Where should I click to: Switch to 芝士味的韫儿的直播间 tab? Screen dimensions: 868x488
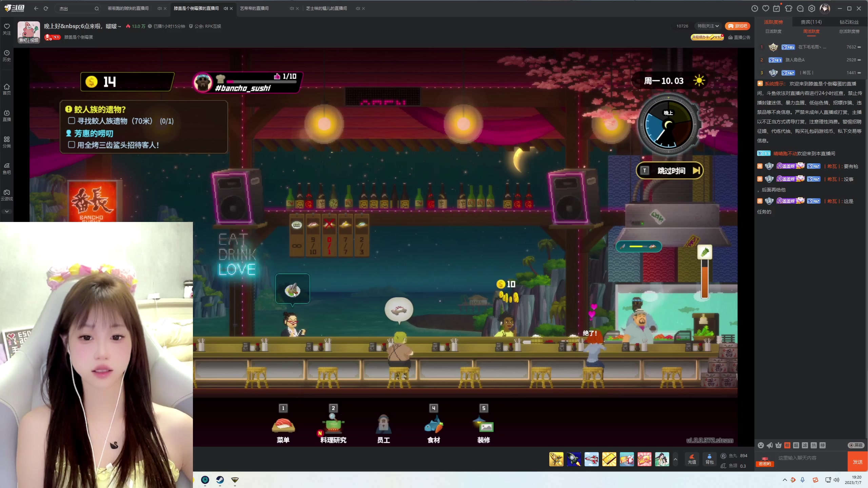tap(326, 8)
